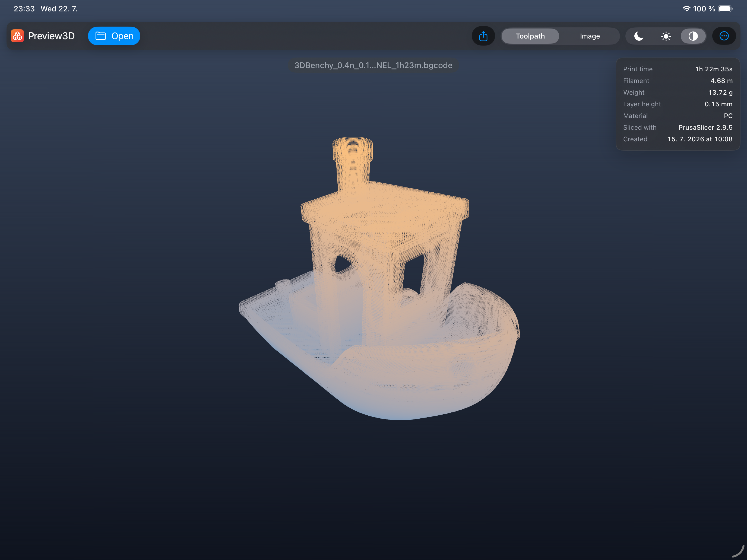Image resolution: width=747 pixels, height=560 pixels.
Task: Click the Layer height label
Action: (x=642, y=104)
